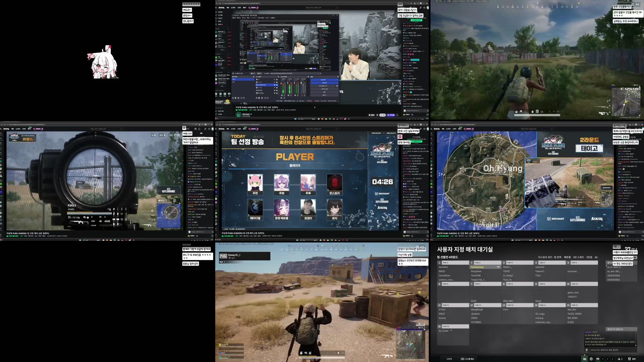The height and width of the screenshot is (362, 644).
Task: Open the settings gear in the SOOP top bar
Action: click(x=424, y=7)
